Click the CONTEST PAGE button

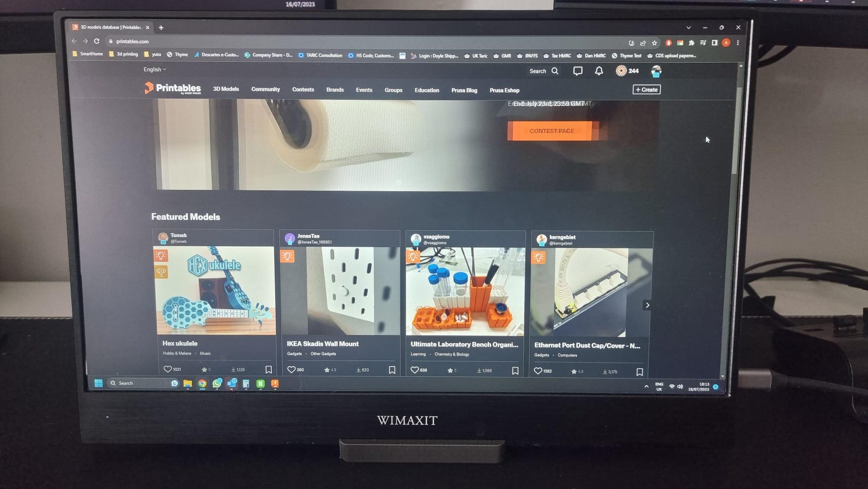pyautogui.click(x=550, y=131)
